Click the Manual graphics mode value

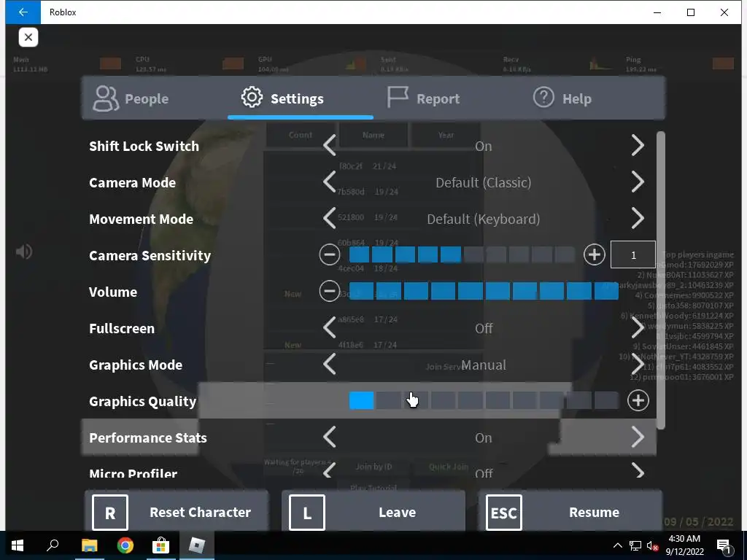pos(484,365)
